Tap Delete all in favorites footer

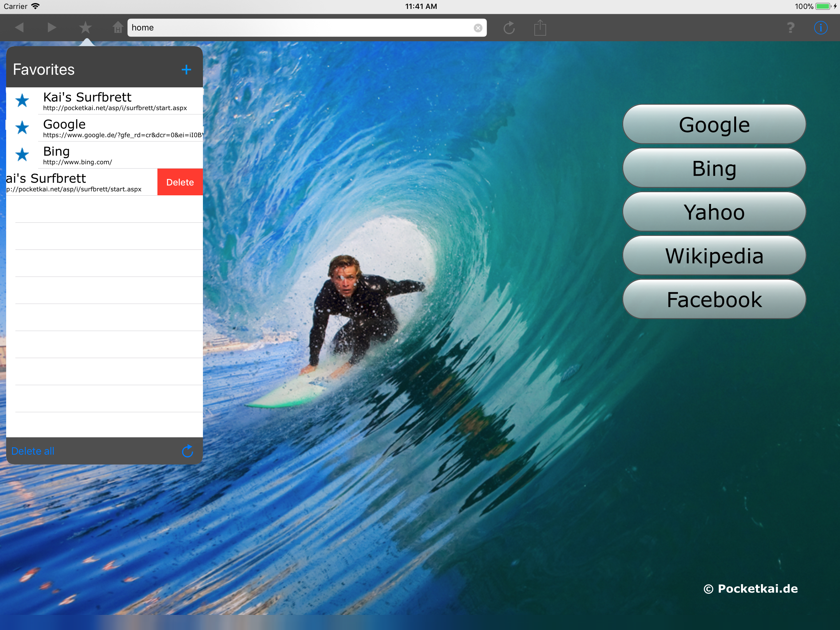[33, 451]
